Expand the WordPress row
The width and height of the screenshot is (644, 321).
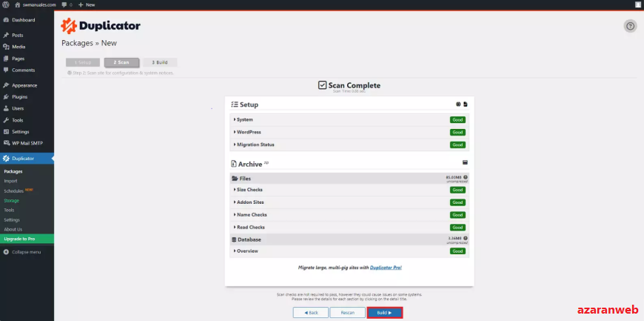pos(349,132)
